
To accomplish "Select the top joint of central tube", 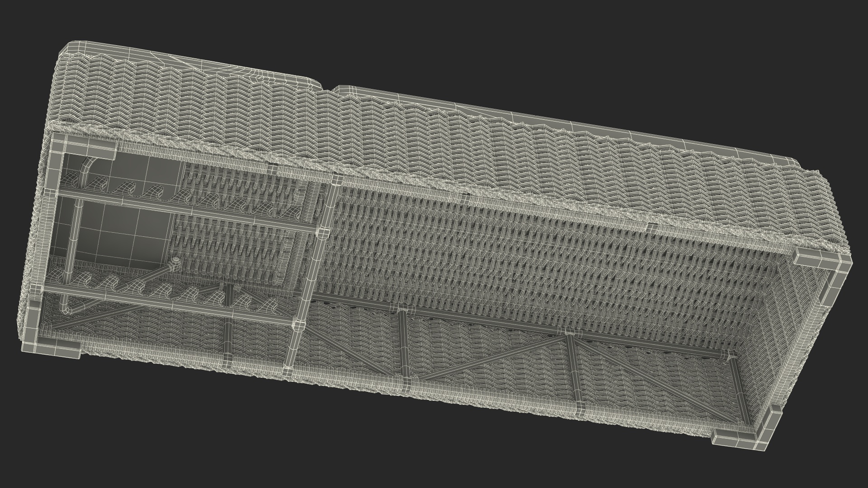I will tap(336, 180).
